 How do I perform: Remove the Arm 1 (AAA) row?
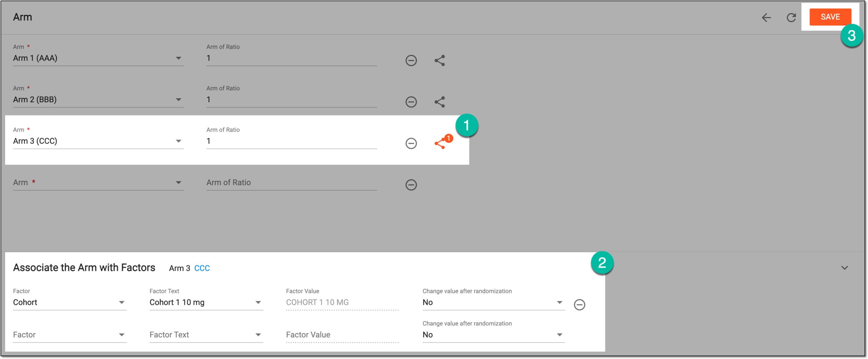(411, 60)
